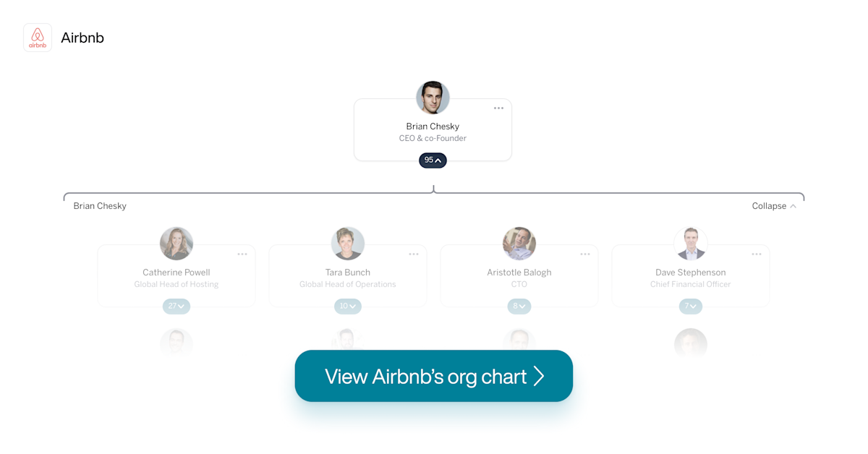This screenshot has width=868, height=454.
Task: Click the arrow icon inside the org chart button
Action: [x=540, y=376]
